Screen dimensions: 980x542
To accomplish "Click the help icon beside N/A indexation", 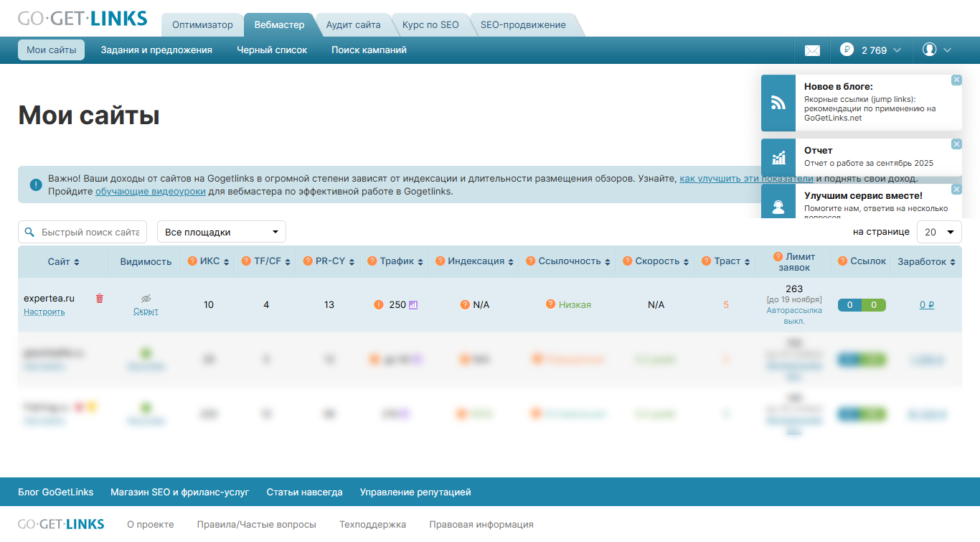I will pyautogui.click(x=465, y=305).
